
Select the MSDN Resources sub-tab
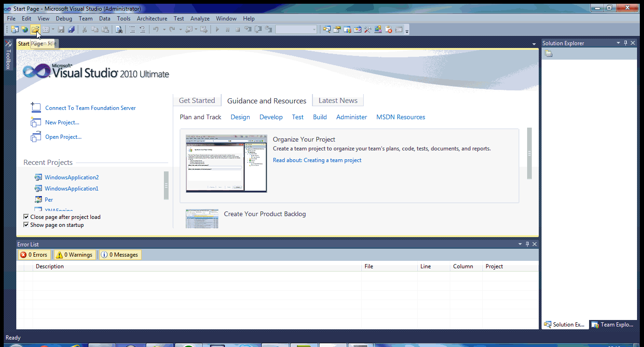point(400,117)
